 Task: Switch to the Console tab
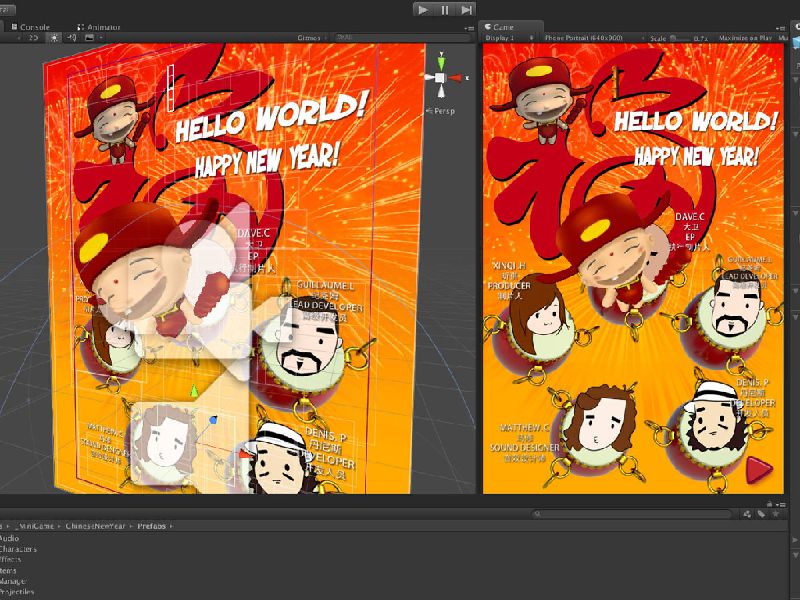[35, 27]
